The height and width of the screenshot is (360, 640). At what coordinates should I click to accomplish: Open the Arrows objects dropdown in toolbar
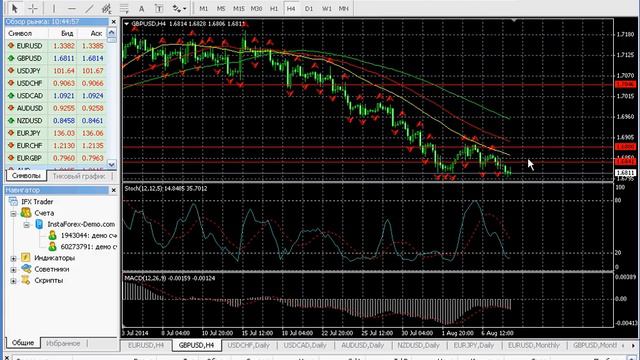(x=179, y=9)
